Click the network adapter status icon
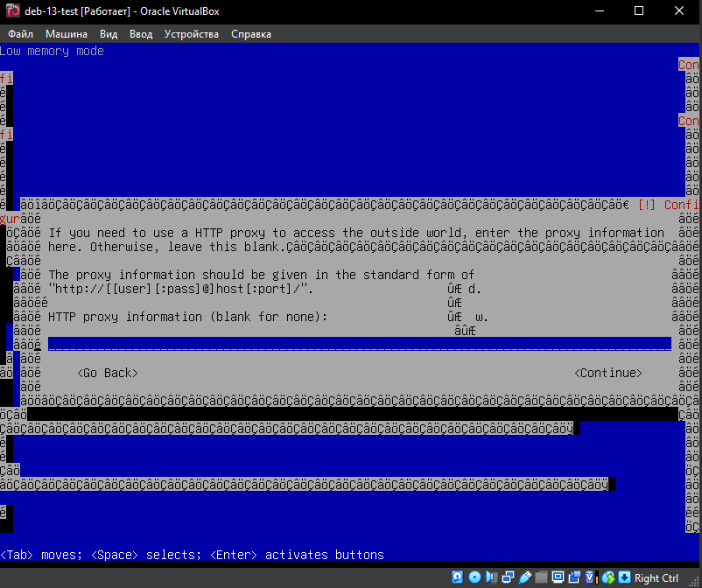Viewport: 702px width, 588px height. click(x=508, y=577)
